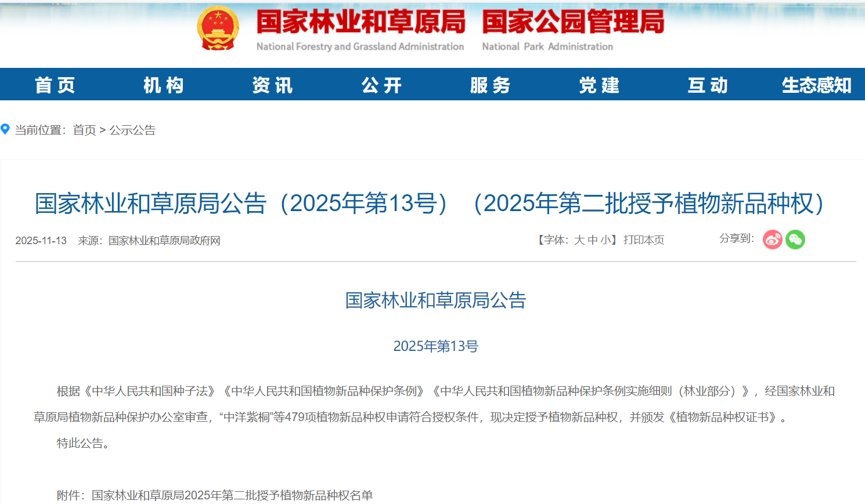Open the 首页 navigation menu item

coord(55,85)
